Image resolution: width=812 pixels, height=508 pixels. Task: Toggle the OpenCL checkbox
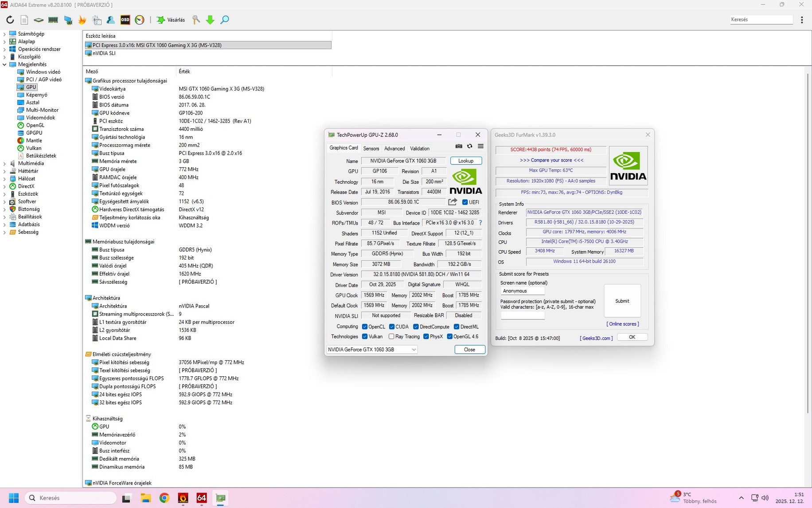(x=365, y=327)
